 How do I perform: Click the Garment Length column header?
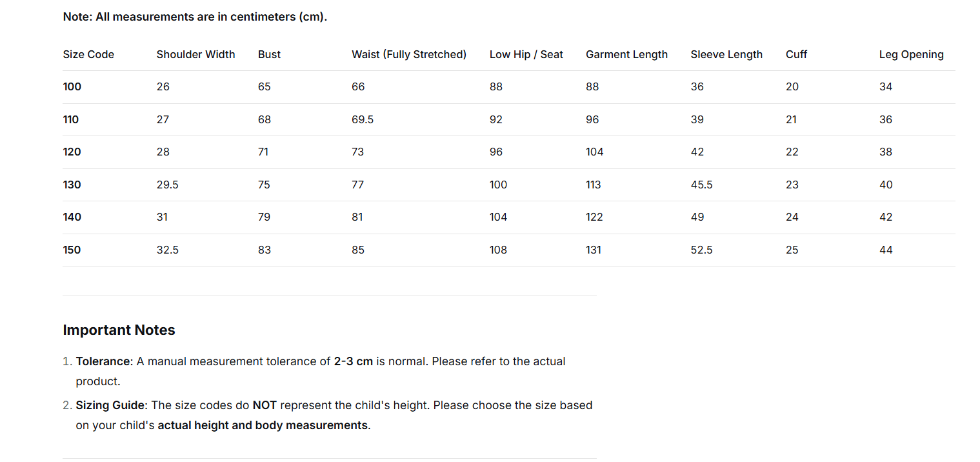point(626,54)
